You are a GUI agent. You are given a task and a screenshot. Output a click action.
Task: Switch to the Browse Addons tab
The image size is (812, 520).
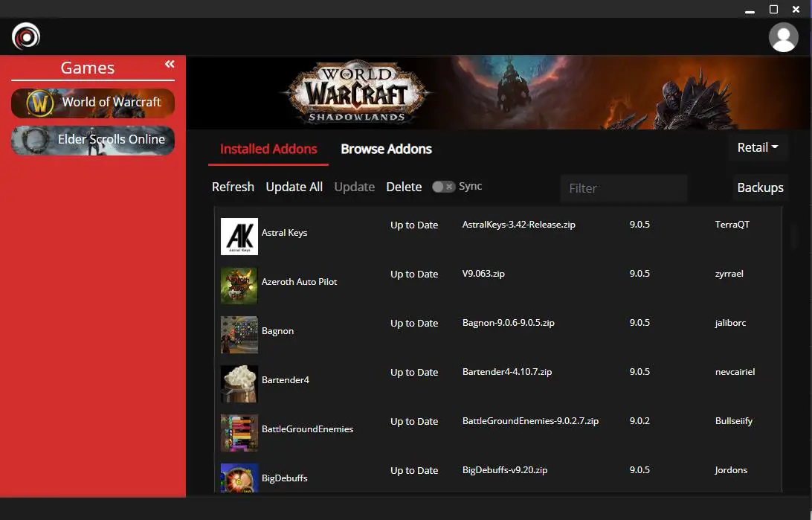click(x=386, y=149)
